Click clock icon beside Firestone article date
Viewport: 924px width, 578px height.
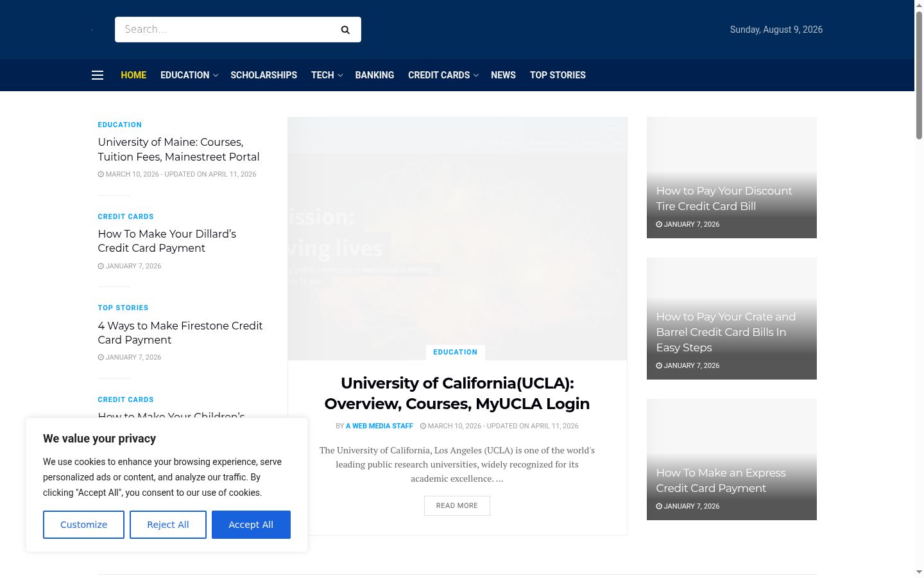101,357
